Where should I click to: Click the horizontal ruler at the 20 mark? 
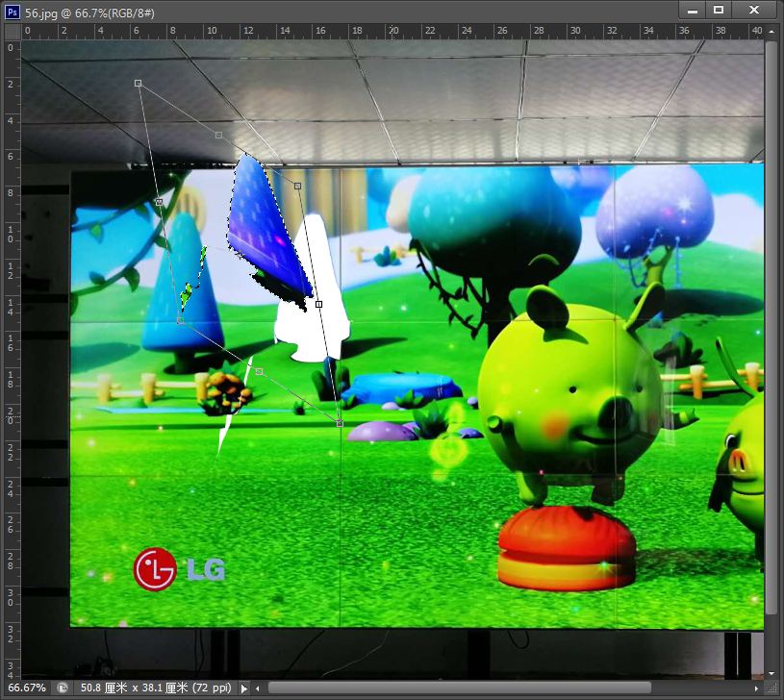(392, 33)
